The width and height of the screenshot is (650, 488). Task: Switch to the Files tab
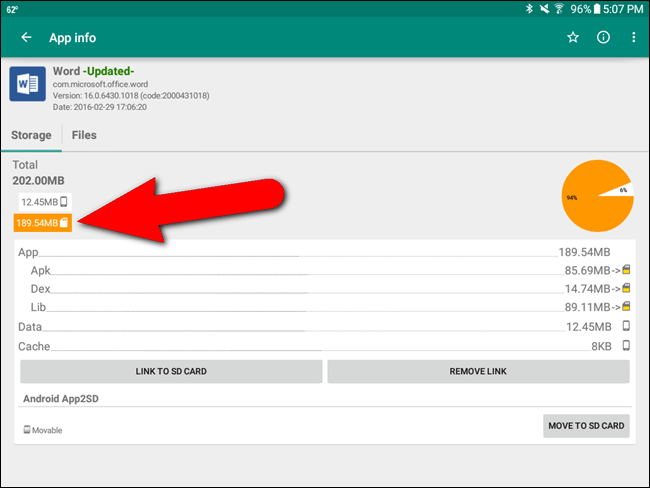(x=84, y=135)
